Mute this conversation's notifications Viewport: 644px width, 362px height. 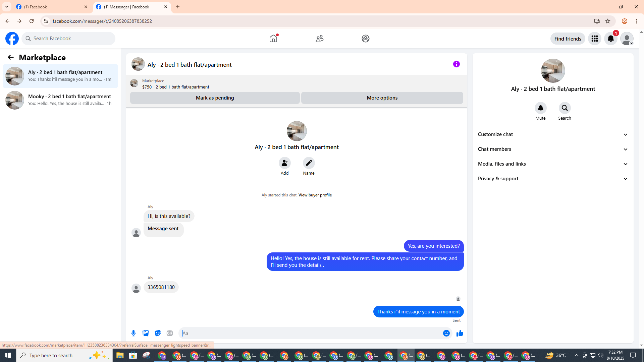540,108
